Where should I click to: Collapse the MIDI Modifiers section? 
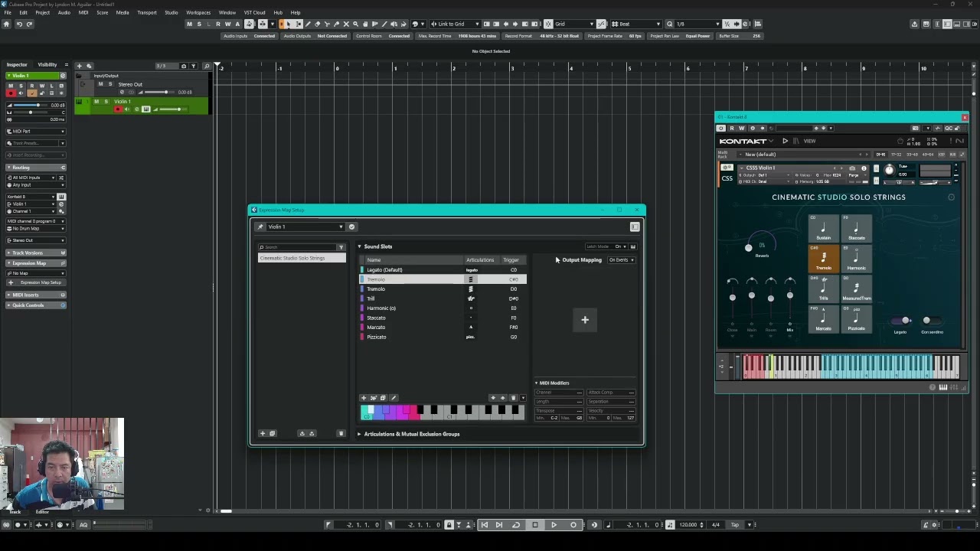point(536,383)
